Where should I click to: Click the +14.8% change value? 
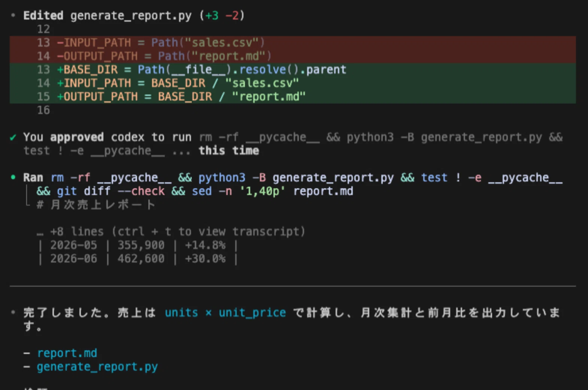[x=205, y=245]
